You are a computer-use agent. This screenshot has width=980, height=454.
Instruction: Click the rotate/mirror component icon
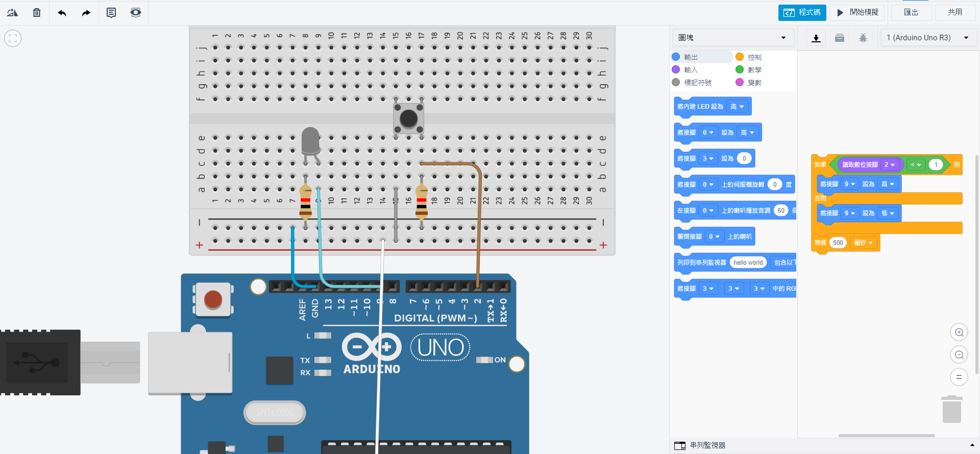(x=12, y=13)
